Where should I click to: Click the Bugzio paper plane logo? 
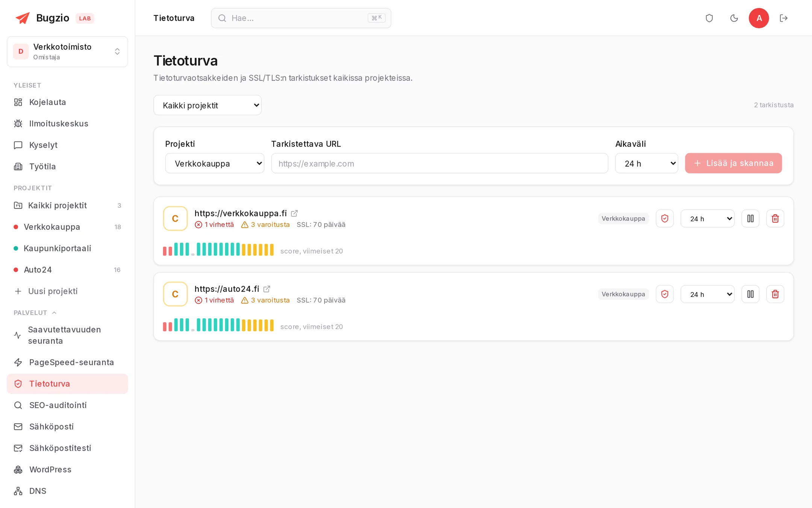[23, 18]
